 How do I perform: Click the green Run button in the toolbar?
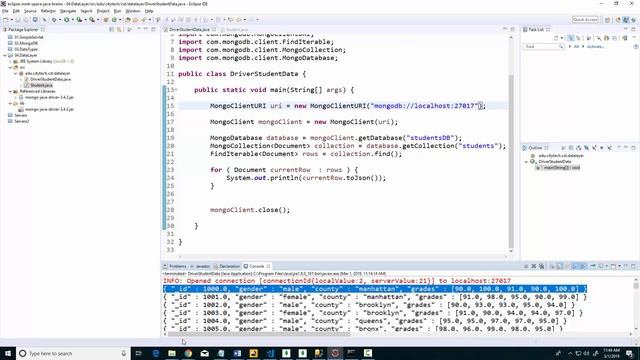pos(67,20)
